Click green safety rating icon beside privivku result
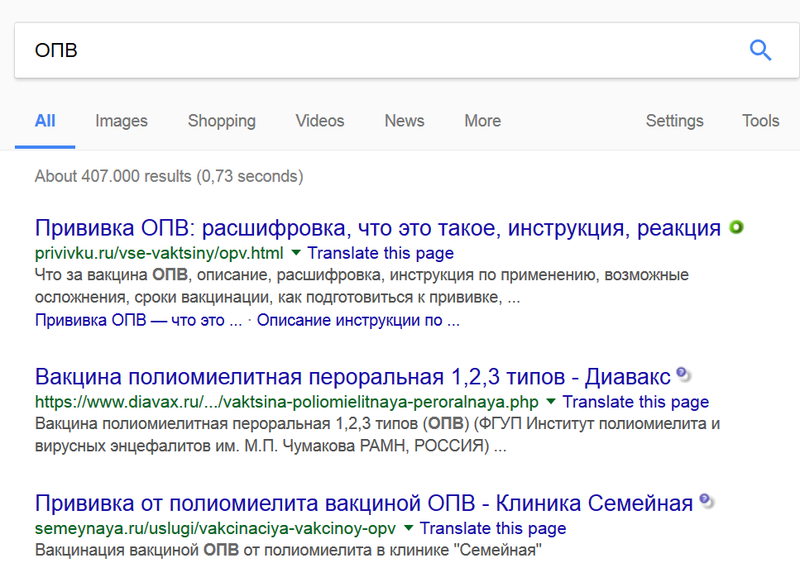The width and height of the screenshot is (800, 563). [736, 228]
